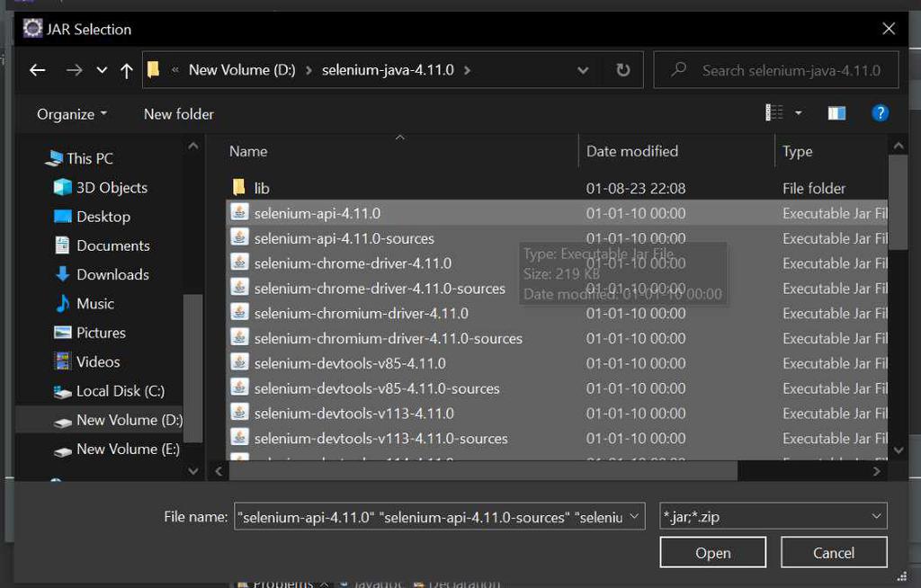Select selenium-devtools-v113-4.11.0 file
Viewport: 921px width, 588px height.
coord(556,414)
